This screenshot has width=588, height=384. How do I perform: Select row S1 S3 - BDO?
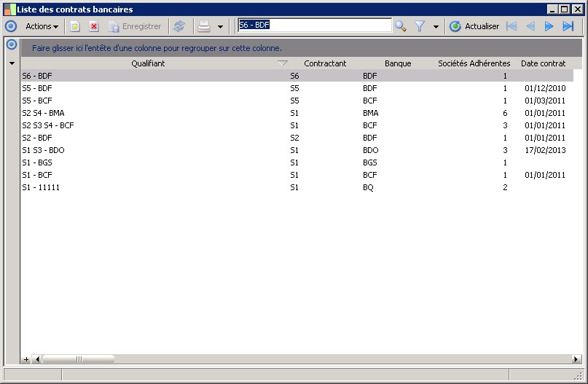pyautogui.click(x=297, y=150)
